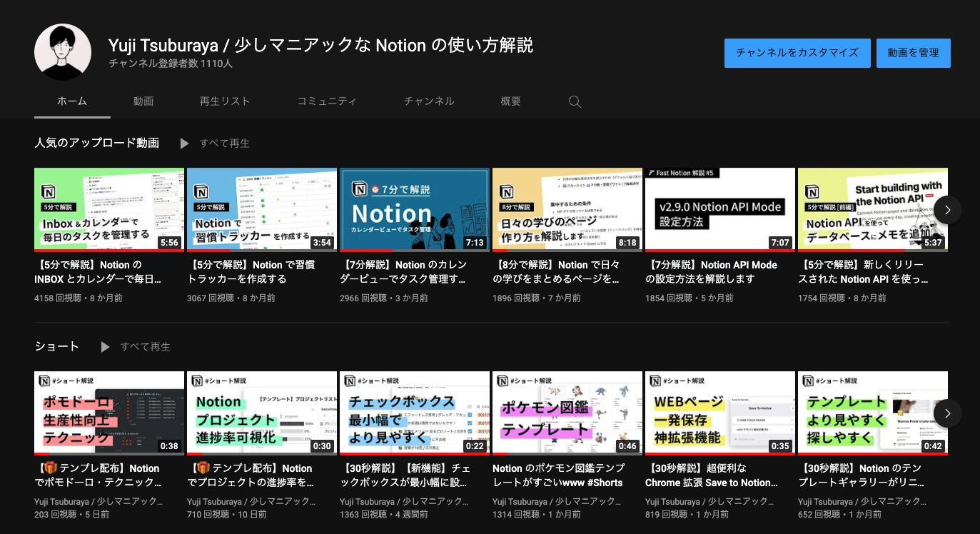980x534 pixels.
Task: Open the 人気のアップロード動画 section heading
Action: 96,143
